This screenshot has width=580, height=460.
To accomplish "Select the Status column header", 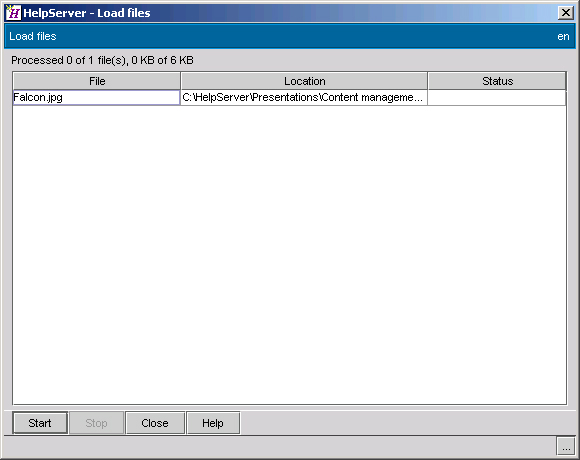I will click(x=497, y=81).
